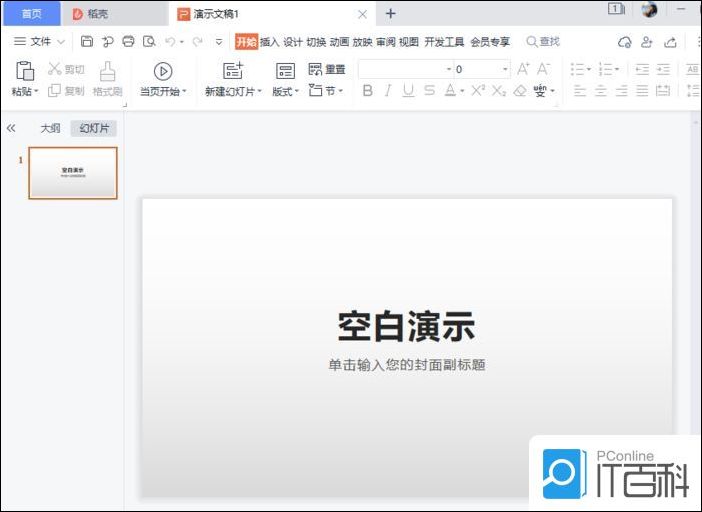Decrease font size with A- icon
The height and width of the screenshot is (512, 702).
543,69
